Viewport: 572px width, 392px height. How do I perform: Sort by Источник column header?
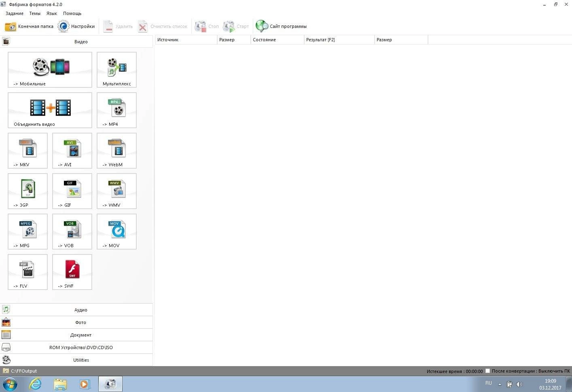pyautogui.click(x=186, y=40)
